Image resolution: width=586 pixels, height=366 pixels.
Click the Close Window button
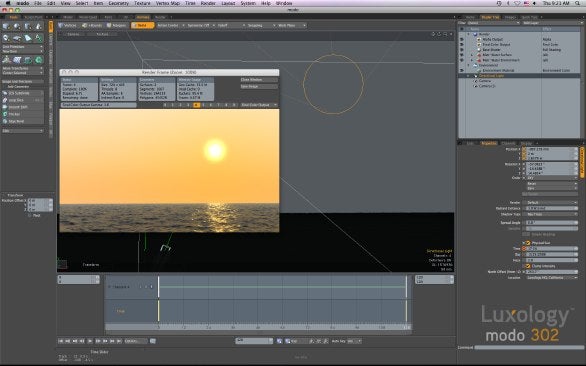[x=259, y=80]
